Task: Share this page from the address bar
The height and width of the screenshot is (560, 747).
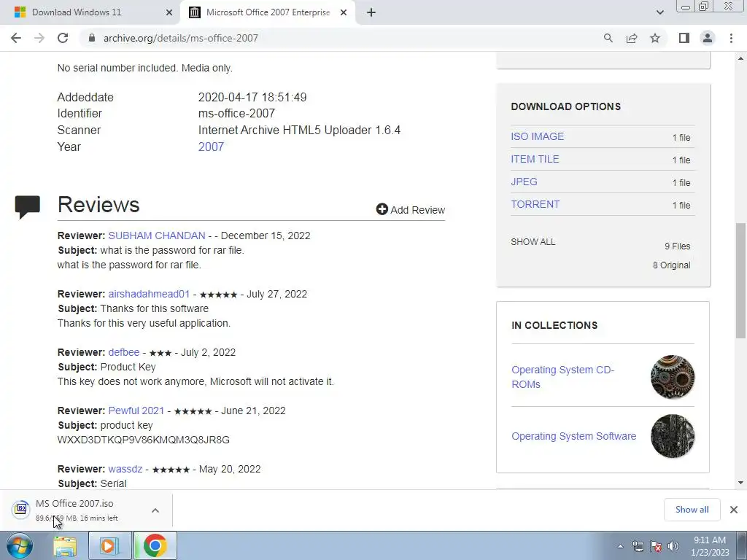Action: click(632, 38)
